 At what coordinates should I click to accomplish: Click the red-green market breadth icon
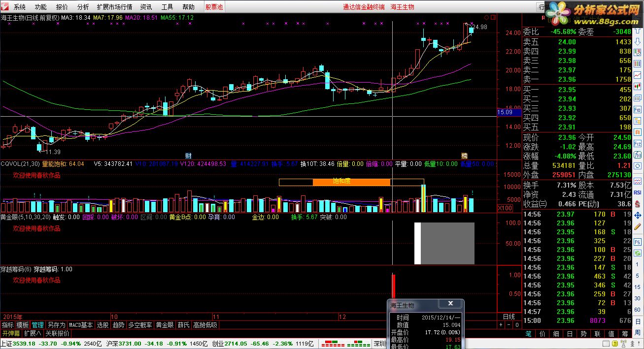(x=347, y=344)
